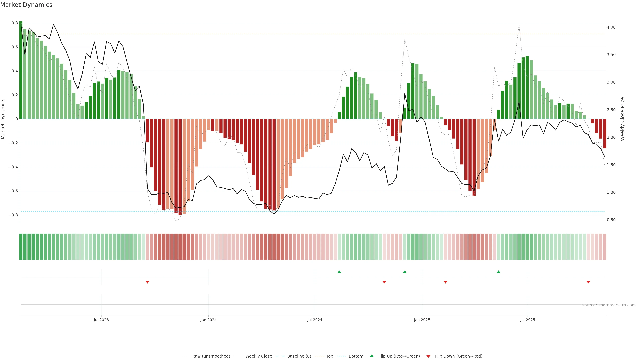Toggle the Baseline (0) legend entry
The height and width of the screenshot is (362, 644).
(299, 356)
